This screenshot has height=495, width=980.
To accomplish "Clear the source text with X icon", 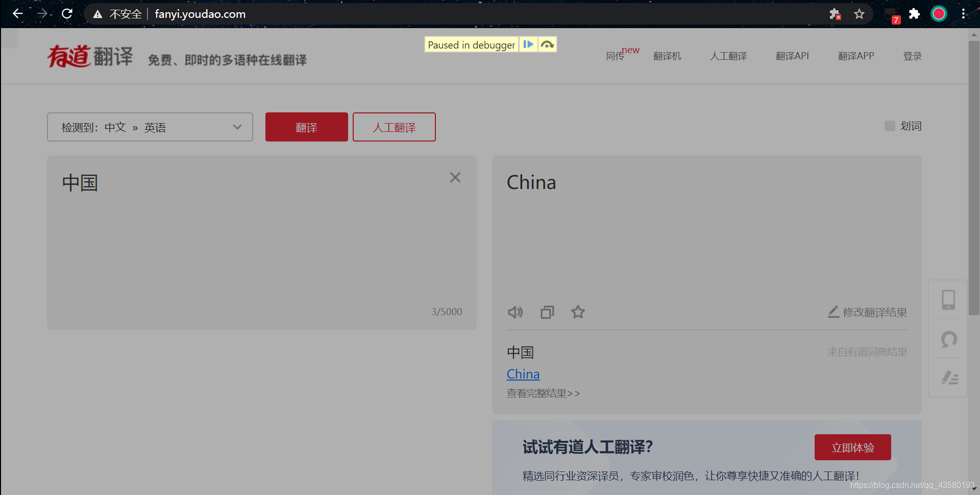I will pos(455,177).
